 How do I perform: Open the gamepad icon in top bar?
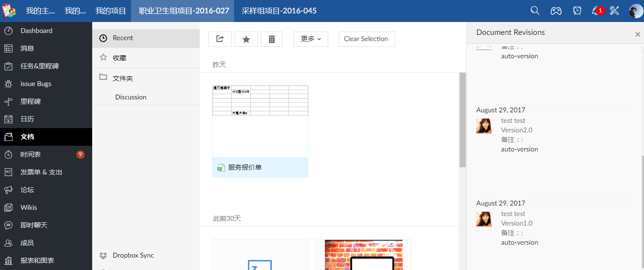click(556, 11)
